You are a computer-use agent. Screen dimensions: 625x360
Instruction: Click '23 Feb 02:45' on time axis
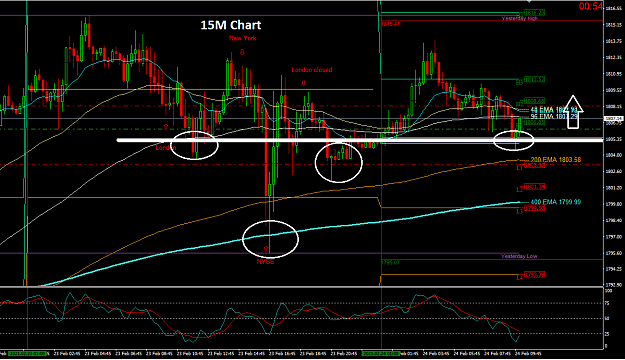(x=67, y=353)
